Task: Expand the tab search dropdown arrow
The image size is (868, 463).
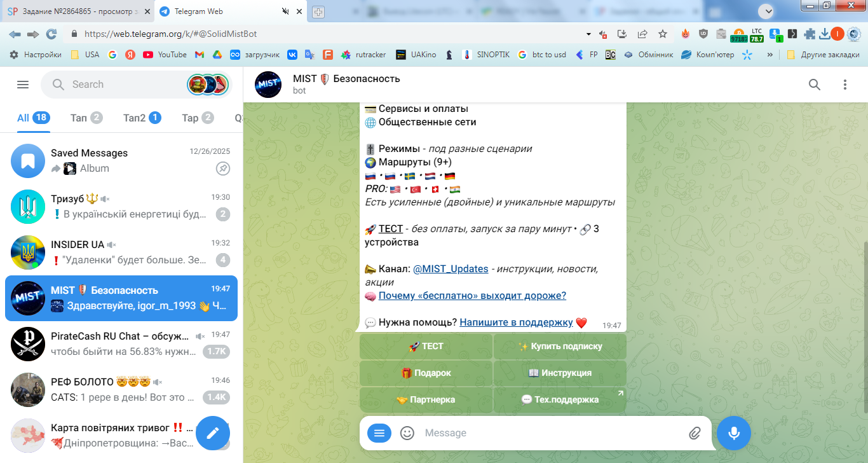Action: tap(768, 10)
